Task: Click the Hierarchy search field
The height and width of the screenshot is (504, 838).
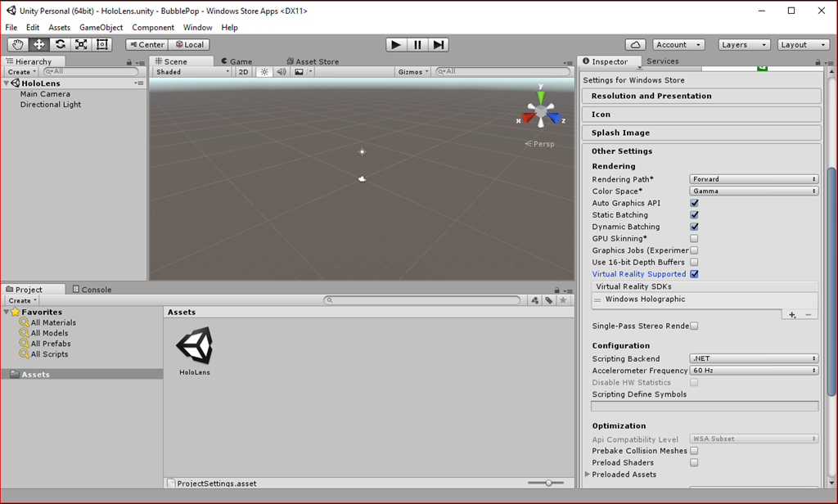Action: coord(90,71)
